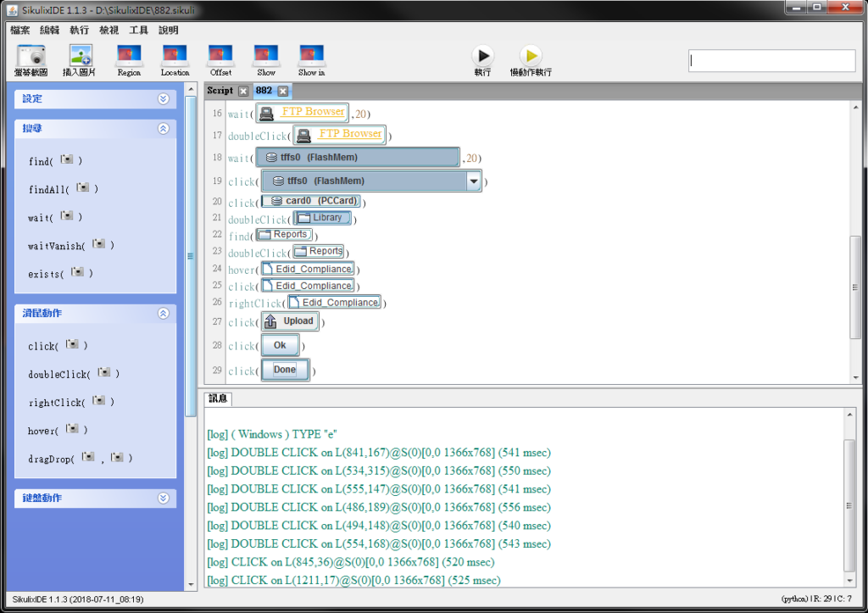
Task: Click the Upload image thumbnail on line 27
Action: (x=290, y=321)
